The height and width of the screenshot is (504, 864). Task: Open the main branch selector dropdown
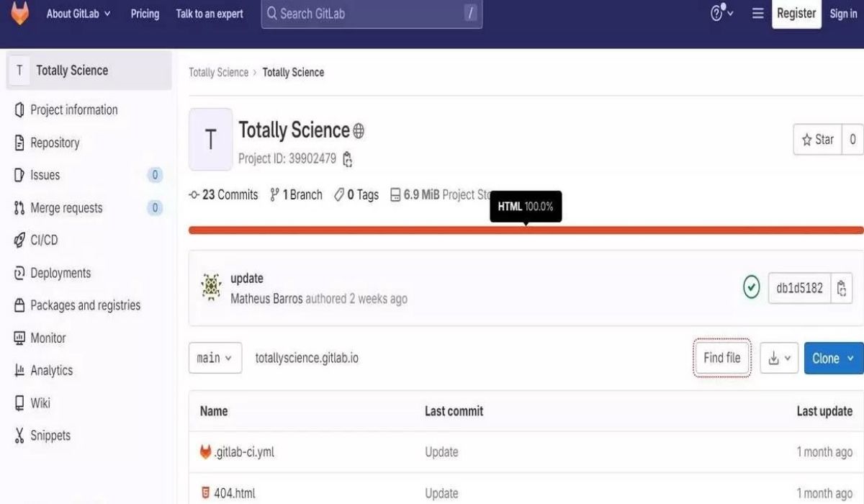click(215, 358)
